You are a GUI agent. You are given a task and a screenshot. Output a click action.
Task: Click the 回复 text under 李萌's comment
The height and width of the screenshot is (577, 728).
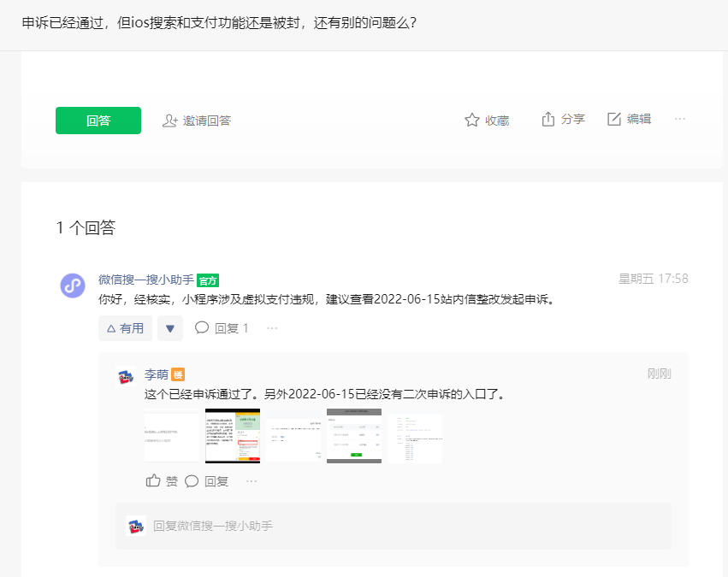(x=216, y=482)
